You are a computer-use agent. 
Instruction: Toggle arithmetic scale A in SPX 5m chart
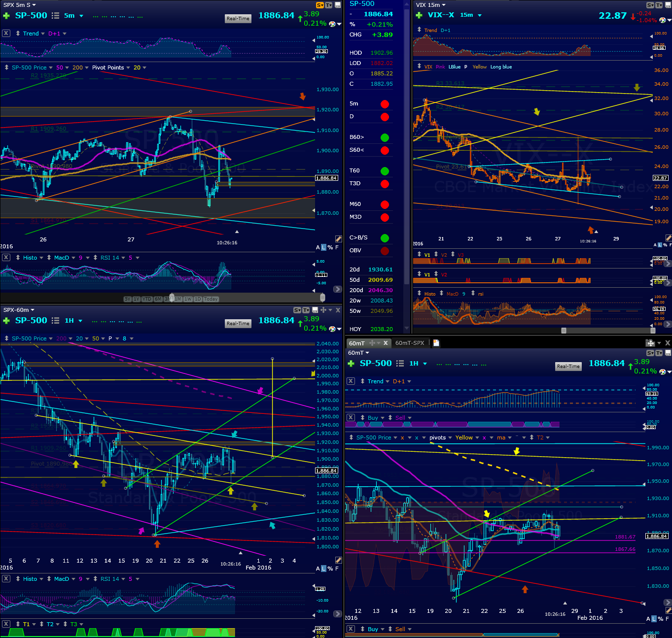(x=318, y=247)
